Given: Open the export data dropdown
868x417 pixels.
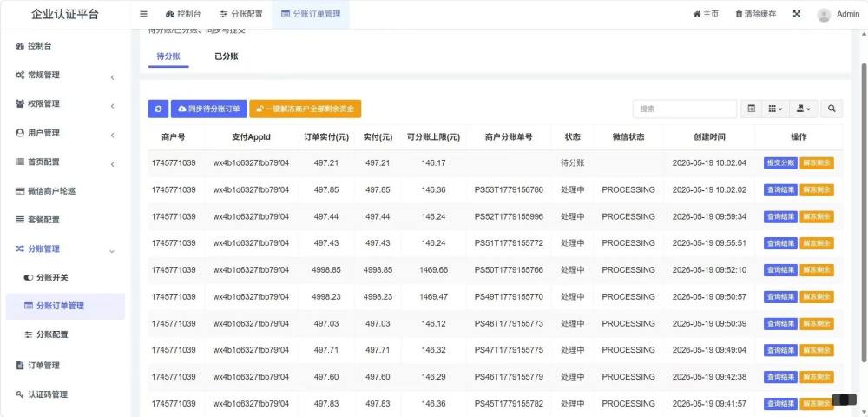Looking at the screenshot, I should [x=803, y=109].
